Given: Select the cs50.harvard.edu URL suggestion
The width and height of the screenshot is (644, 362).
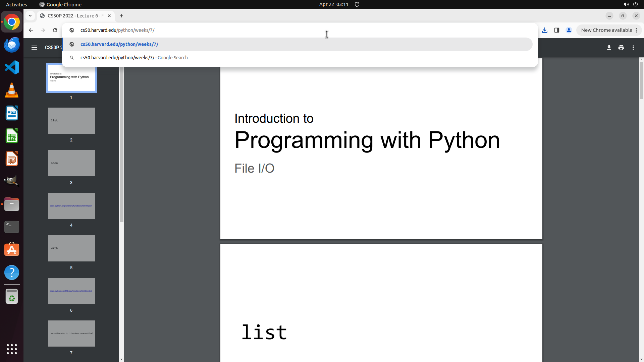Looking at the screenshot, I should [119, 44].
